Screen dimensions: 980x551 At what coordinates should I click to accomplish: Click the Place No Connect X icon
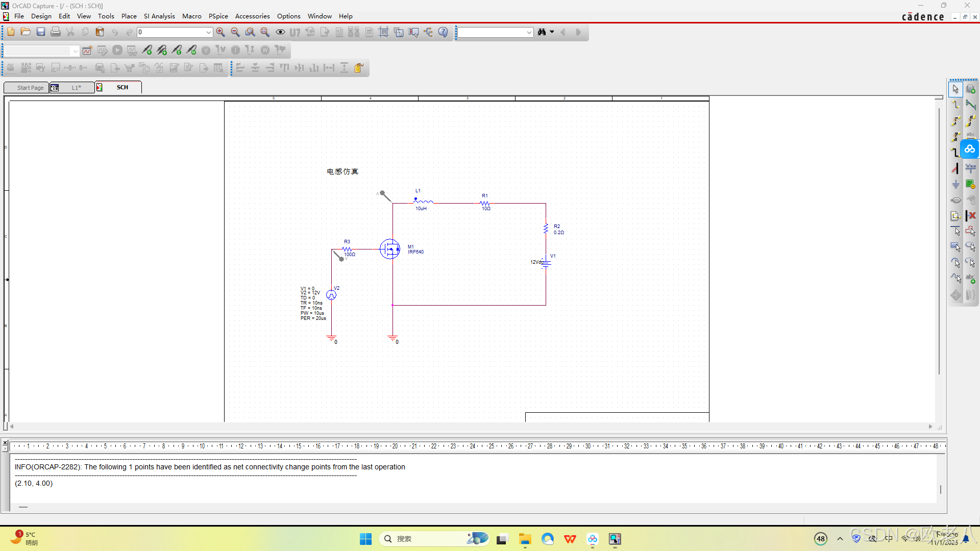click(x=971, y=216)
